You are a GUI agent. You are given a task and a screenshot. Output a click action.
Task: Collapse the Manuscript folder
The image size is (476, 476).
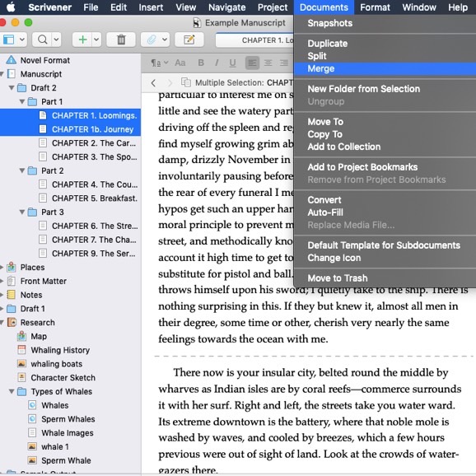[x=2, y=74]
